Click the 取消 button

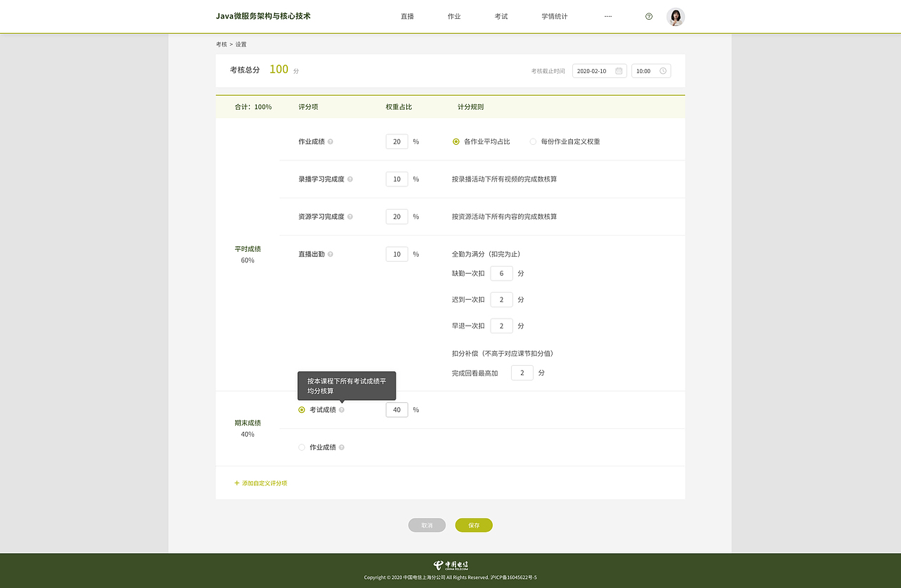click(427, 525)
